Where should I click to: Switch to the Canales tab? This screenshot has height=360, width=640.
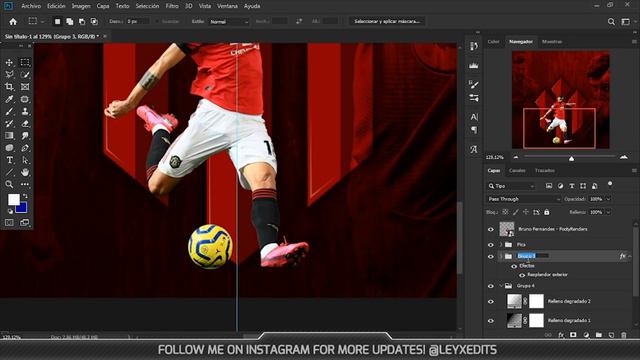517,171
